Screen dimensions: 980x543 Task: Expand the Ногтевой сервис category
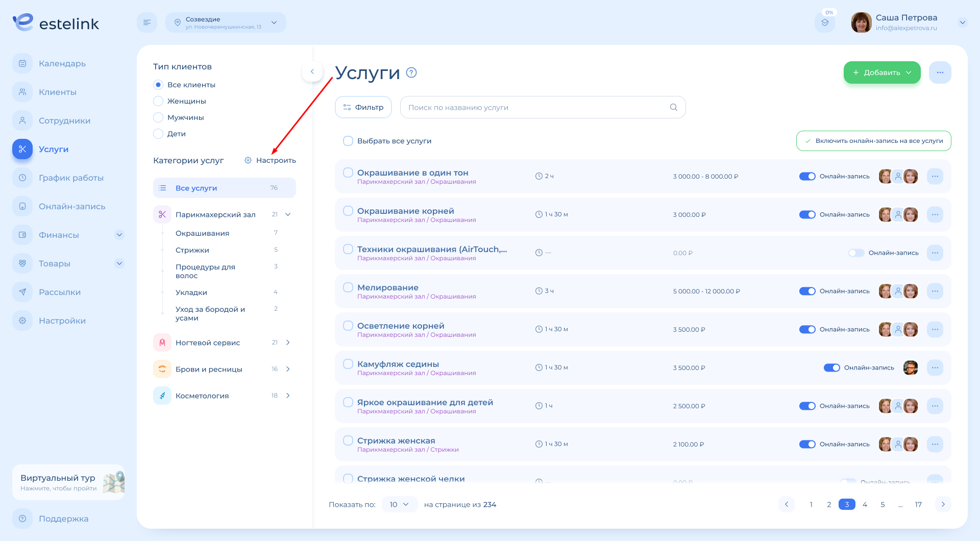coord(288,342)
